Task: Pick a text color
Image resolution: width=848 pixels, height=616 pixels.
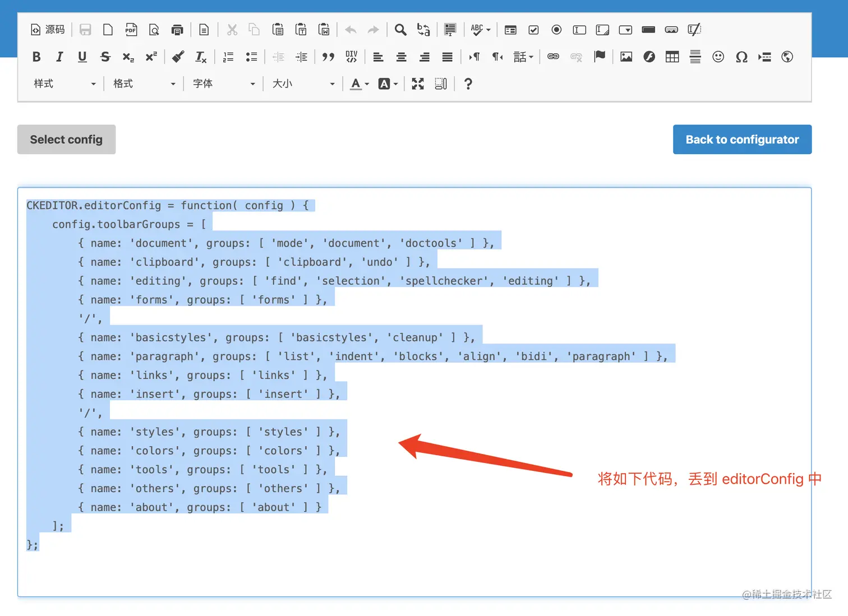Action: pyautogui.click(x=360, y=84)
